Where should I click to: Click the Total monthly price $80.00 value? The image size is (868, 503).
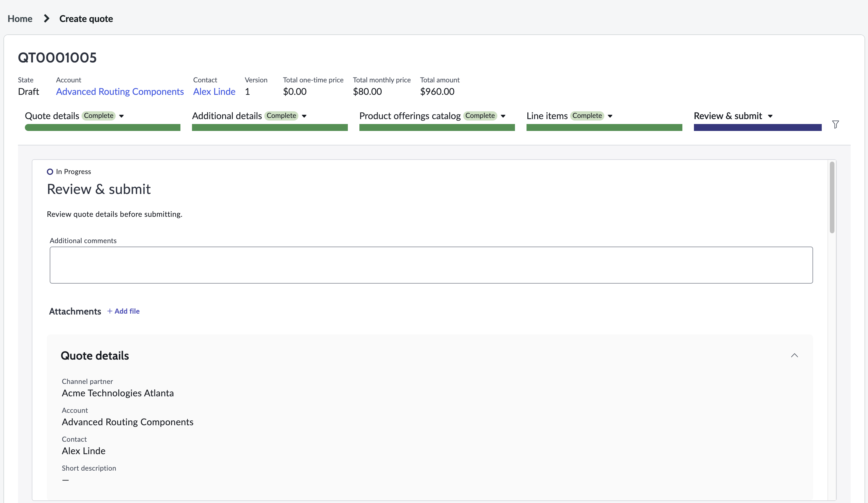(x=367, y=92)
